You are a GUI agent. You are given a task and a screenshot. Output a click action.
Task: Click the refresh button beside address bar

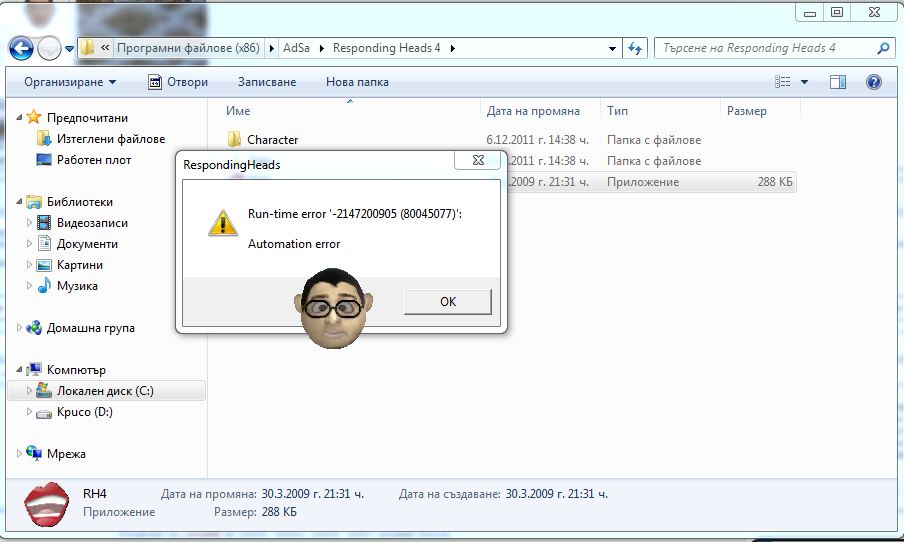point(634,48)
